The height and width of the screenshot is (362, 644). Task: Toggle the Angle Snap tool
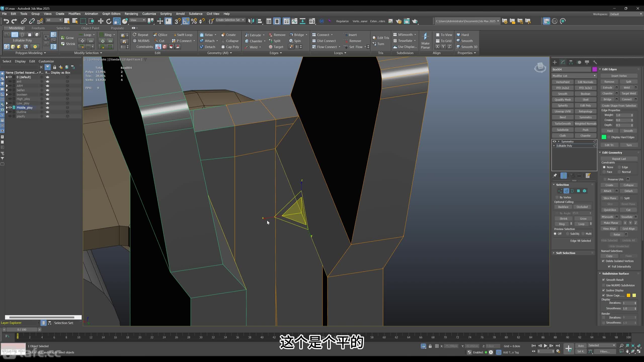(x=186, y=21)
